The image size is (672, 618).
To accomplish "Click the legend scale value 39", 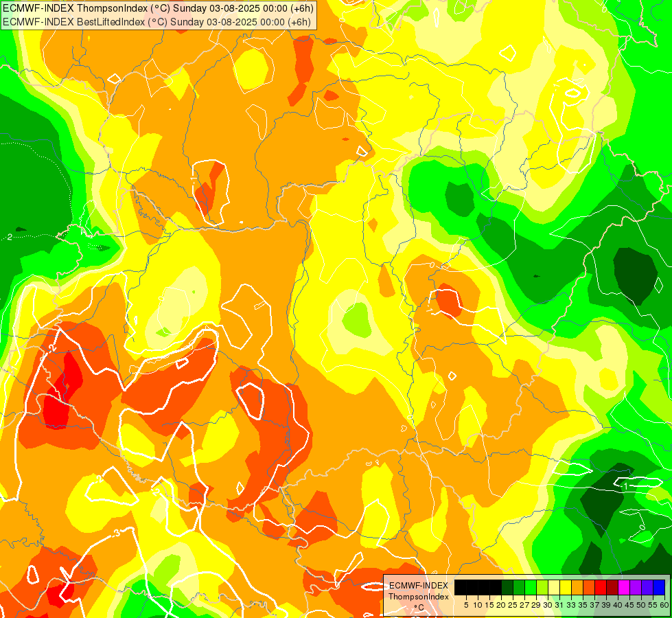I will [x=606, y=605].
